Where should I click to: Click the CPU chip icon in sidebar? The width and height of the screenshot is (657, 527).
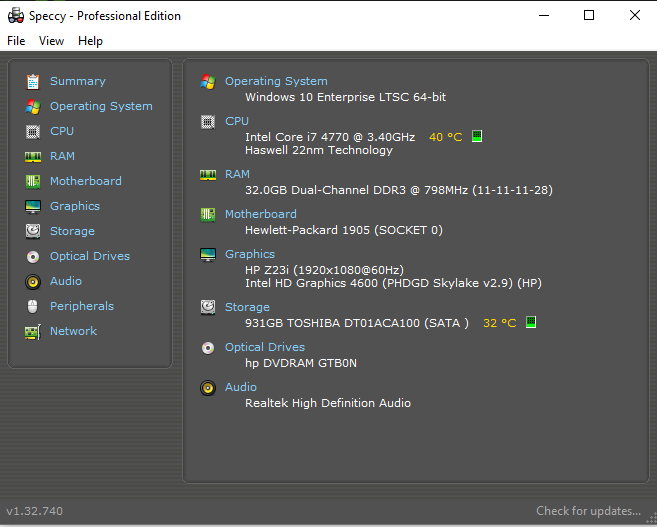(33, 132)
